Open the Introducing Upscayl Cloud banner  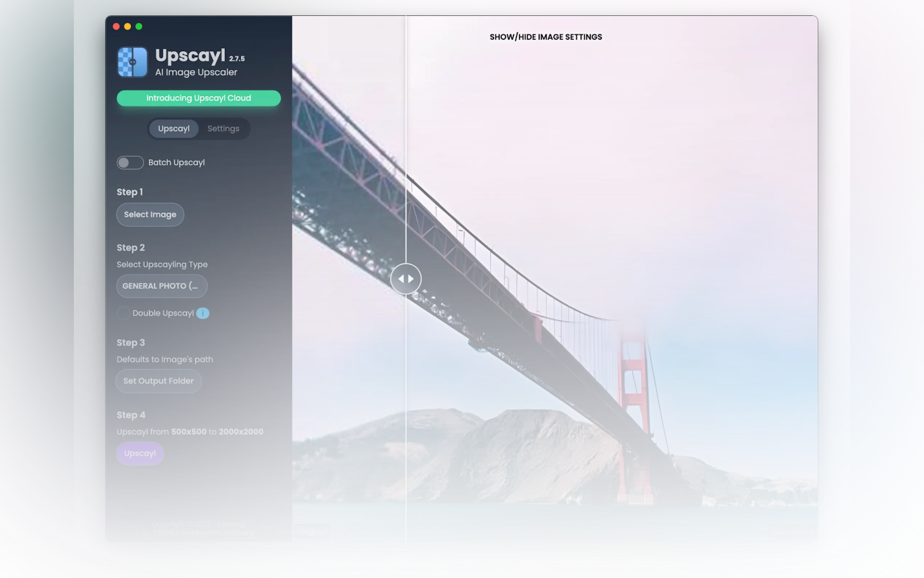pos(199,98)
